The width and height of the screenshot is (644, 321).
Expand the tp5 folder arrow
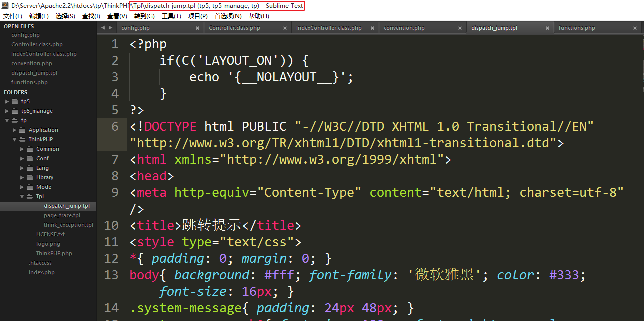[7, 101]
